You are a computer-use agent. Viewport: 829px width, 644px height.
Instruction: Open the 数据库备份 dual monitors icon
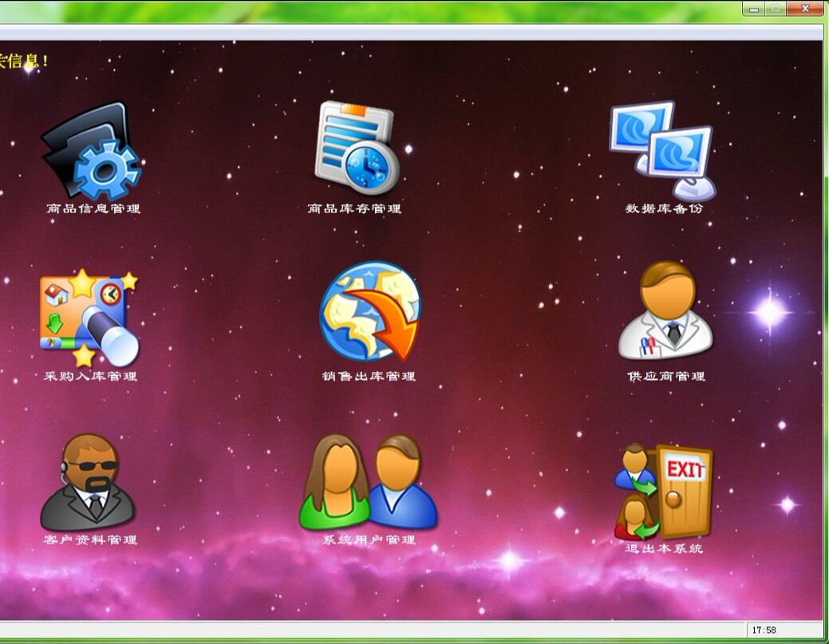click(663, 150)
